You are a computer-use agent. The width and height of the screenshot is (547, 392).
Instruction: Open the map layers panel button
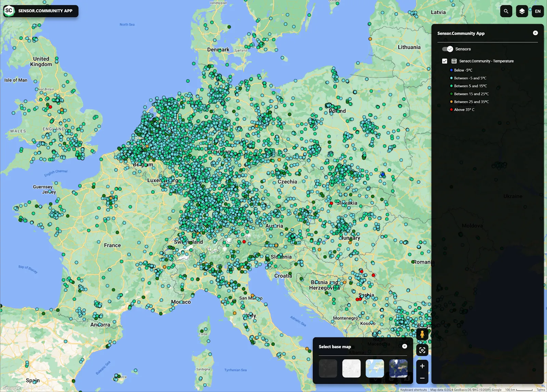522,11
